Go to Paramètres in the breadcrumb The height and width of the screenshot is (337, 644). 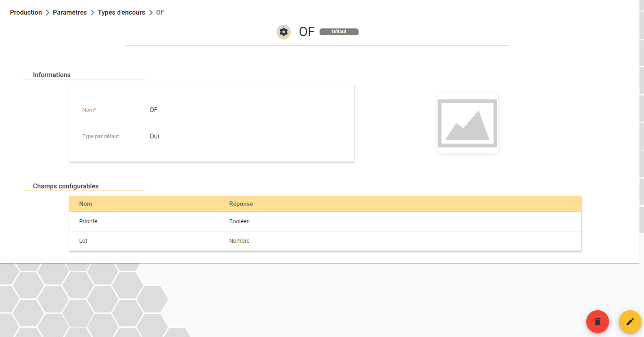[x=70, y=13]
